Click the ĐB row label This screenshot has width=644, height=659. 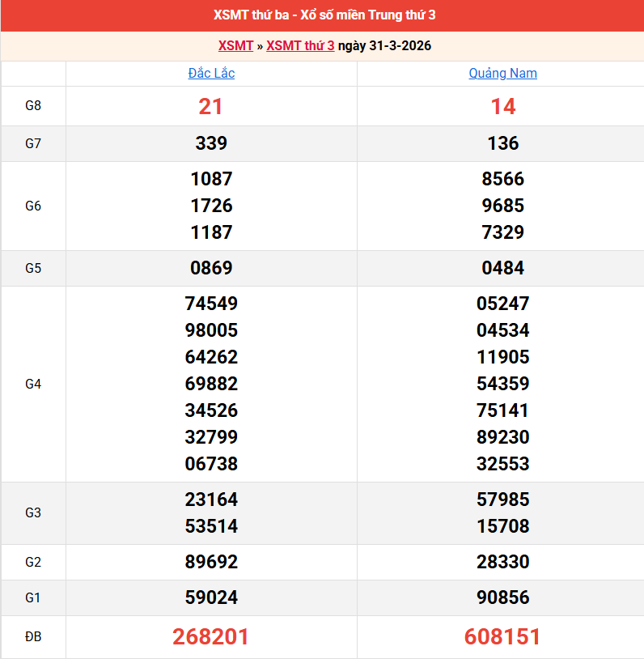(x=33, y=637)
